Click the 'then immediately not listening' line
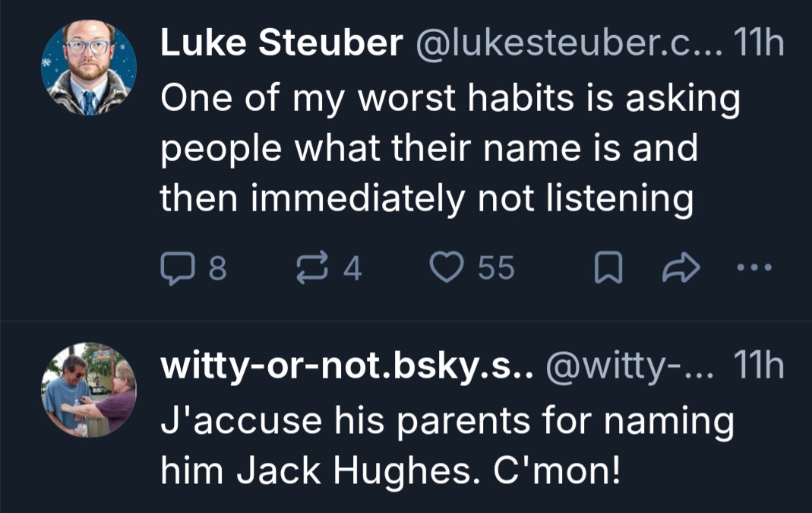Image resolution: width=812 pixels, height=513 pixels. [x=426, y=199]
